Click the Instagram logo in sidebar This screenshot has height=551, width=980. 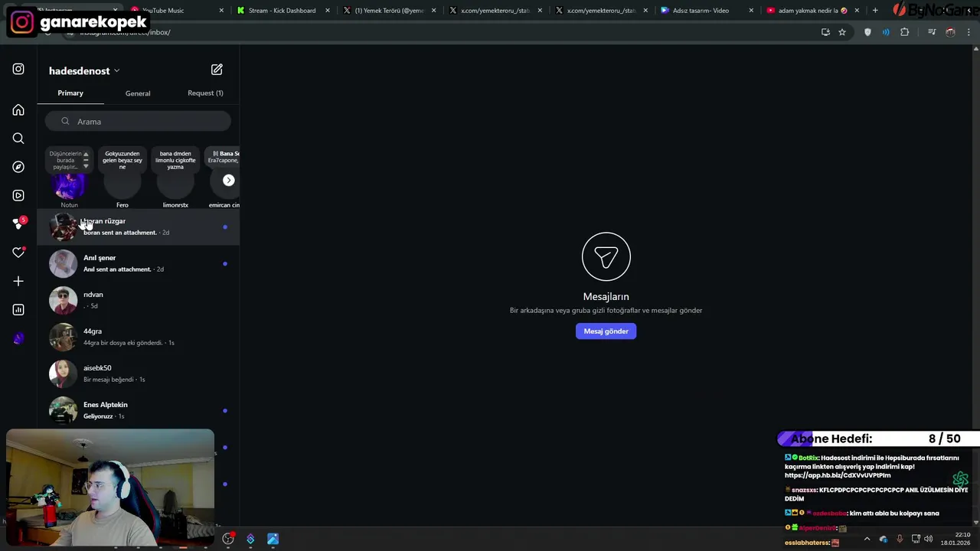coord(18,69)
